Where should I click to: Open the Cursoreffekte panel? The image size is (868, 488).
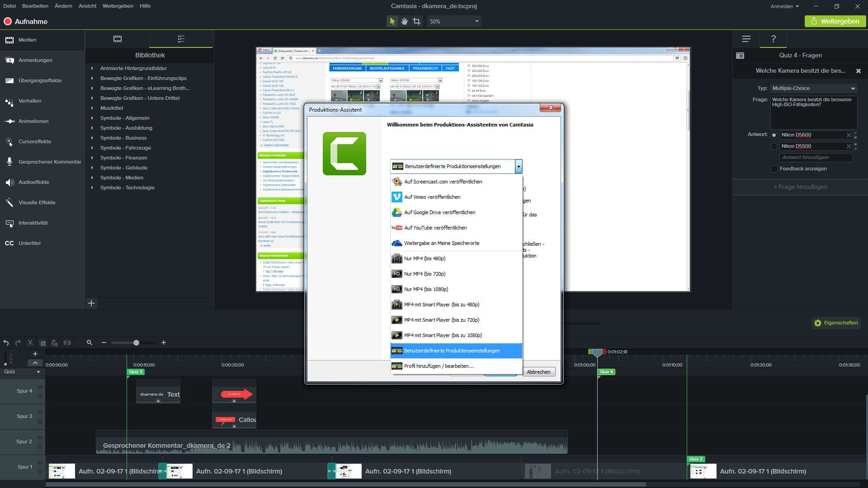(x=35, y=141)
